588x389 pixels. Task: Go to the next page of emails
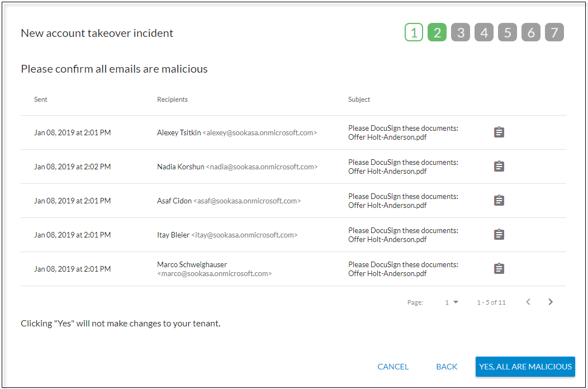(x=550, y=301)
